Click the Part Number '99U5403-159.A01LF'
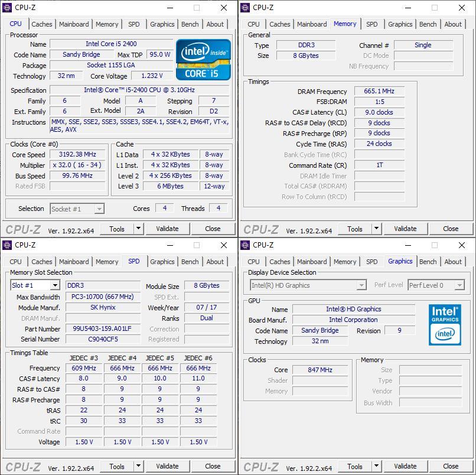 tap(103, 328)
